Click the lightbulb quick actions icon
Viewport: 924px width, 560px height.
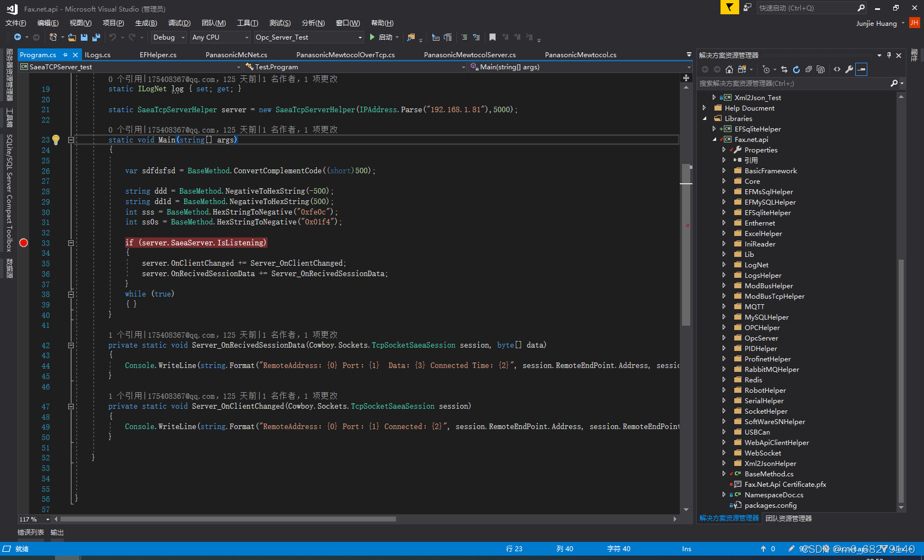click(x=56, y=140)
